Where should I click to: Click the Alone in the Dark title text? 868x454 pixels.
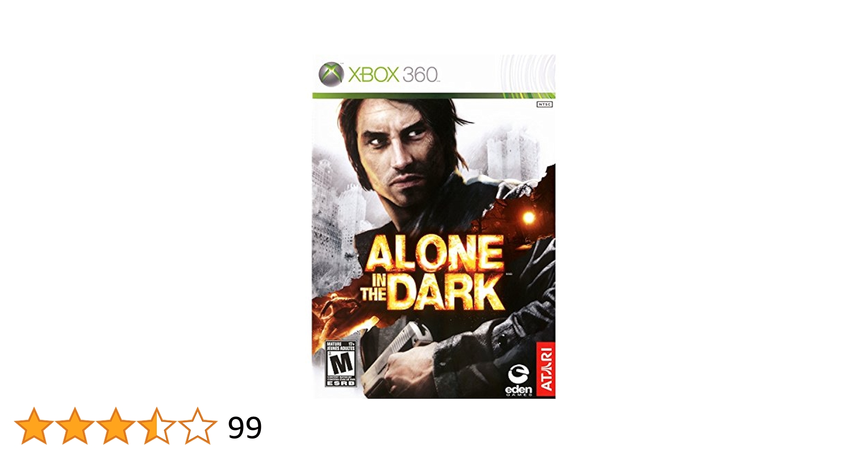pos(433,273)
